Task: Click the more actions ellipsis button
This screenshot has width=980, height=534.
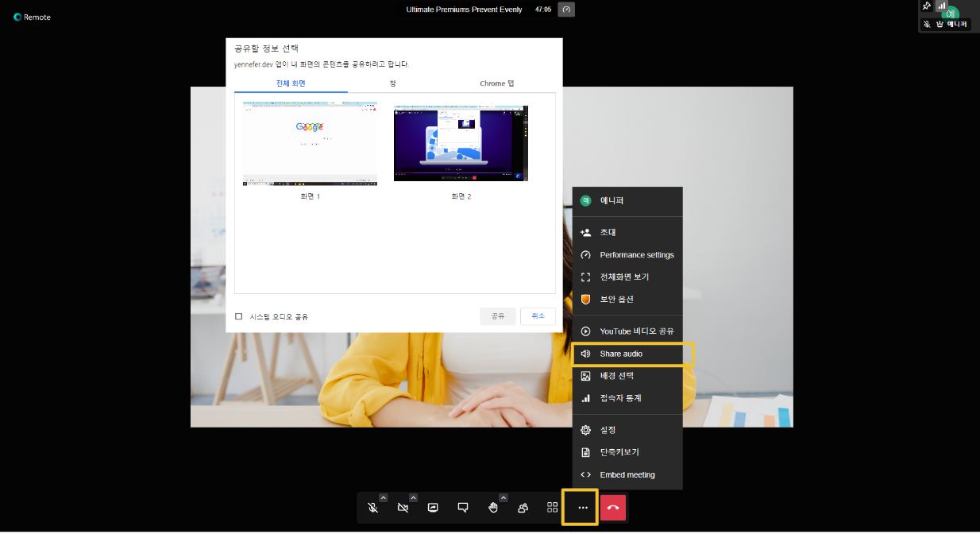Action: click(582, 508)
